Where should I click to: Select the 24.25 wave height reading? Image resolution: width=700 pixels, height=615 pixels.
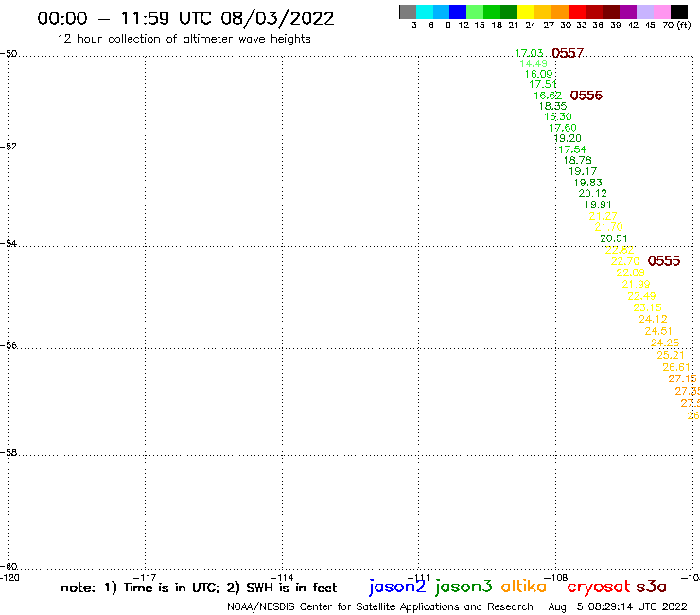665,343
